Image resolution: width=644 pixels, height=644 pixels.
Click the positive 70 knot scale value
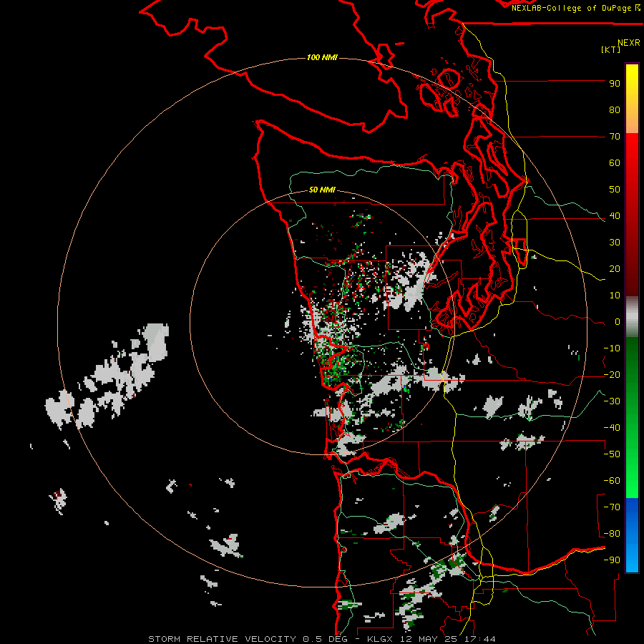tap(615, 137)
